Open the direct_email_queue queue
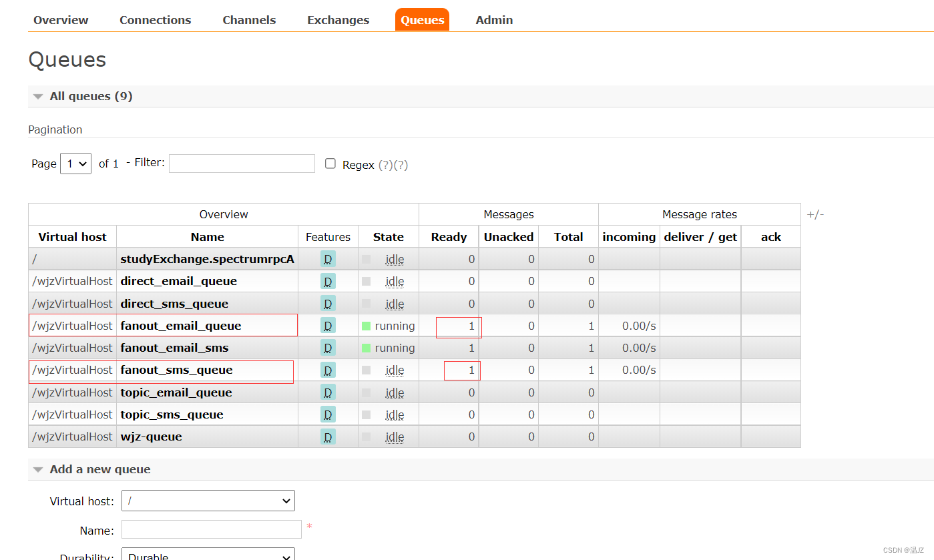 point(178,281)
